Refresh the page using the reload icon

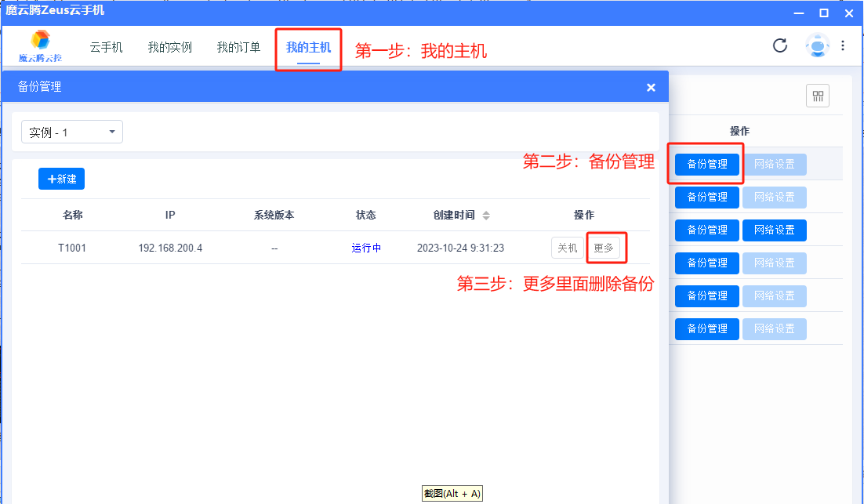(779, 45)
